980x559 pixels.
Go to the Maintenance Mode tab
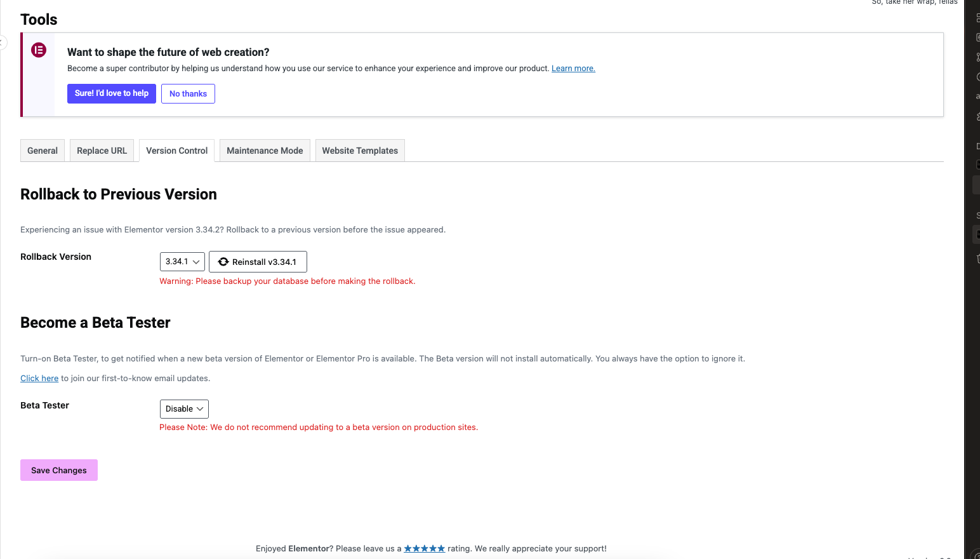pyautogui.click(x=265, y=151)
